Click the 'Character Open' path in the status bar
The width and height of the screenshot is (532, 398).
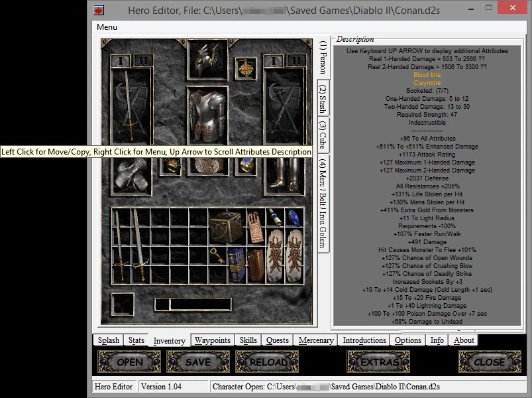pos(326,387)
